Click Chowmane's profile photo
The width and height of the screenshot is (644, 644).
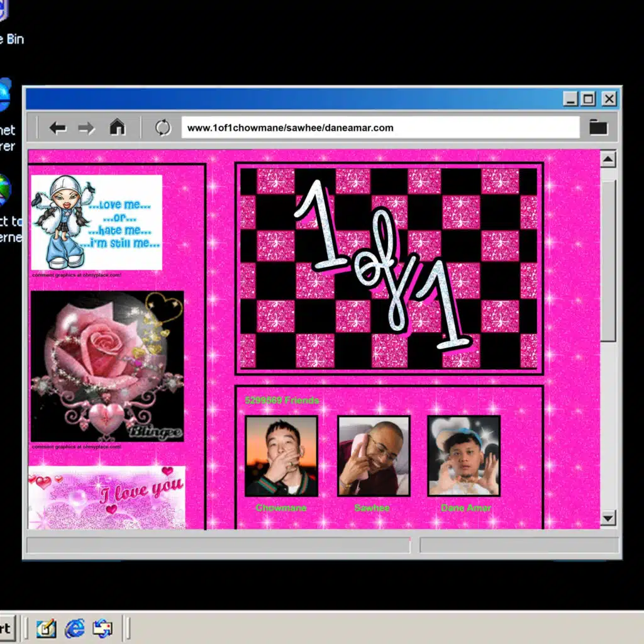click(280, 455)
